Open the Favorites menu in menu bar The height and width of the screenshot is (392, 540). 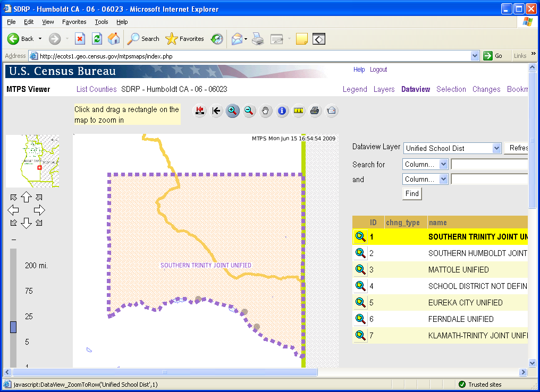[74, 22]
